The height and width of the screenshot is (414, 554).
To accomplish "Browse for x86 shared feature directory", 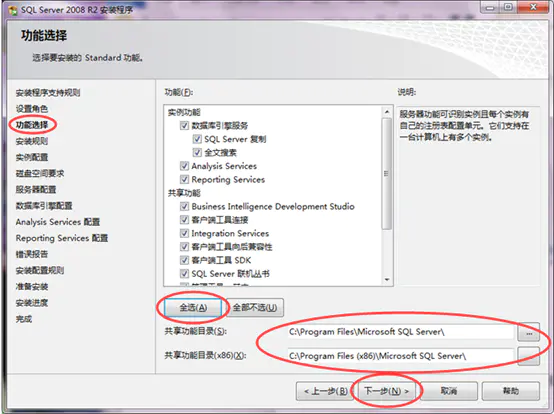I will click(529, 356).
